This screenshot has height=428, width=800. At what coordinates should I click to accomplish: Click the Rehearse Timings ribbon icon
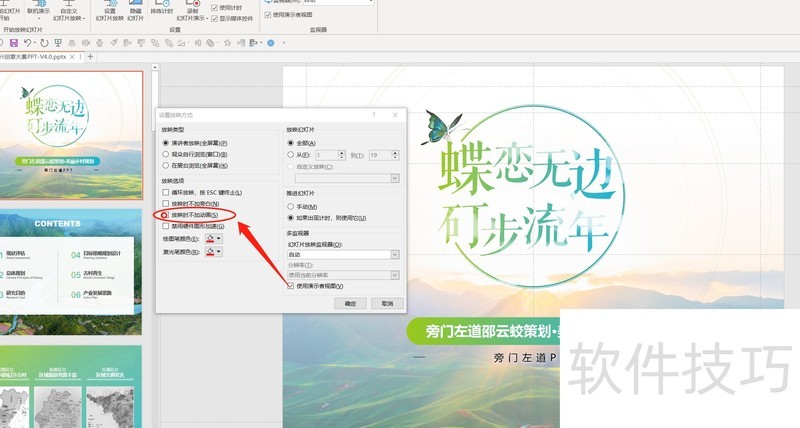[161, 14]
